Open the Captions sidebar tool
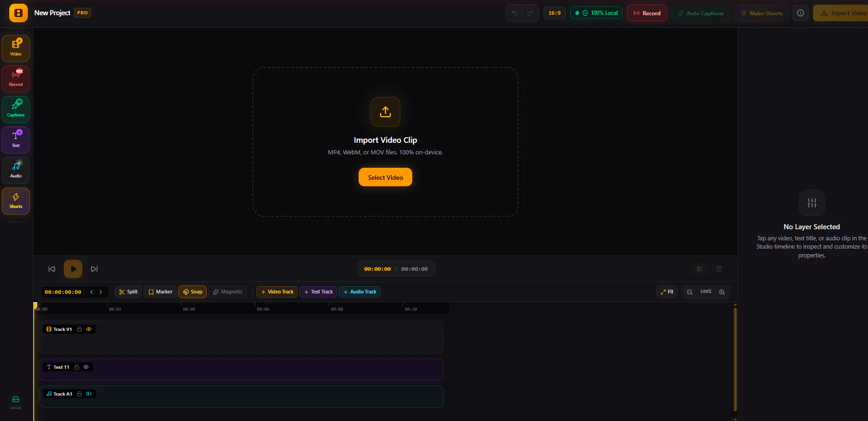 point(16,110)
